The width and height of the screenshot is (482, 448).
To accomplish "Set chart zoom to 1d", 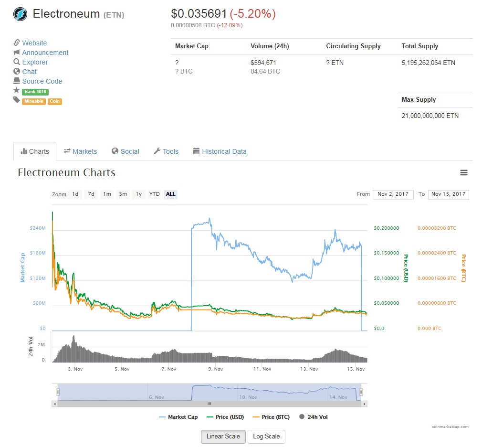I will point(75,194).
